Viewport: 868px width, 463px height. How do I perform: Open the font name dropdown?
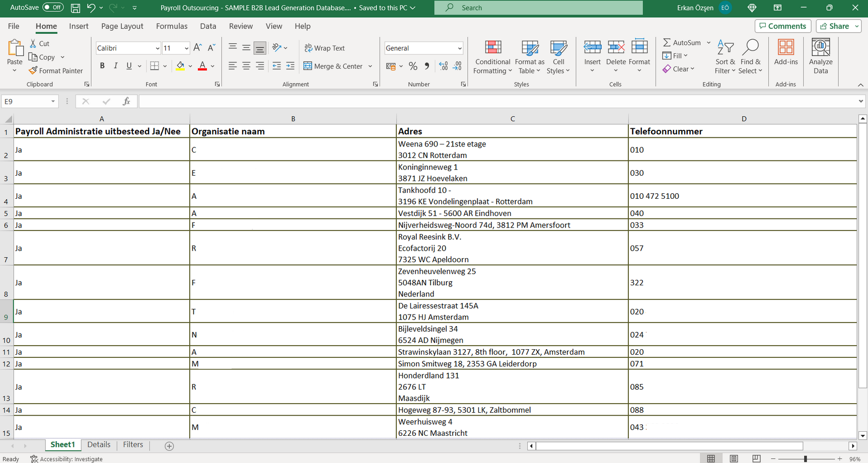coord(157,48)
